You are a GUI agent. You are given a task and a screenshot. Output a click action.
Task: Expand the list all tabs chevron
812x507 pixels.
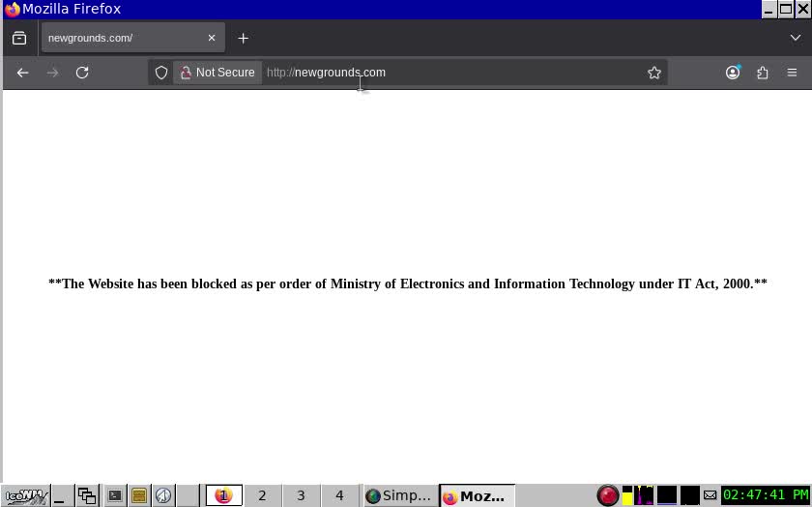795,38
